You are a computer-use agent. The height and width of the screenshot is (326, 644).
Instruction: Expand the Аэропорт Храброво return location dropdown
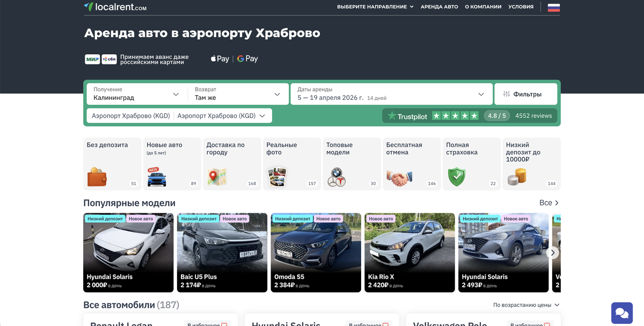coord(222,116)
